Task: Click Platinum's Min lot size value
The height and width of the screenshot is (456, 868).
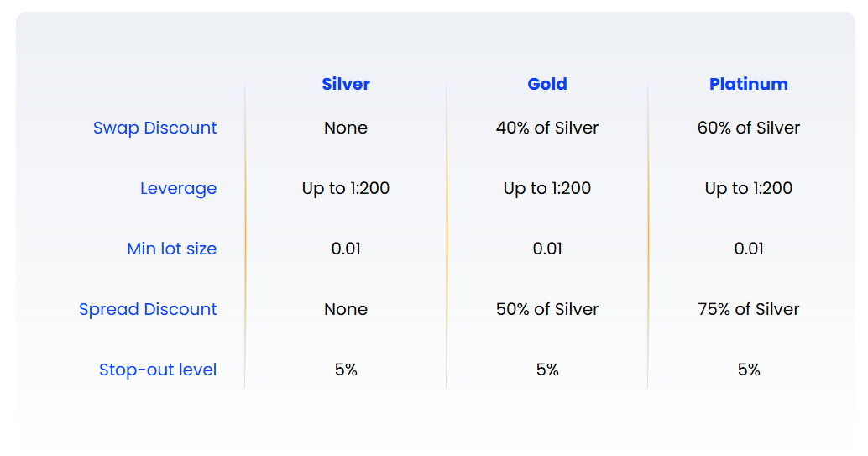Action: click(749, 249)
